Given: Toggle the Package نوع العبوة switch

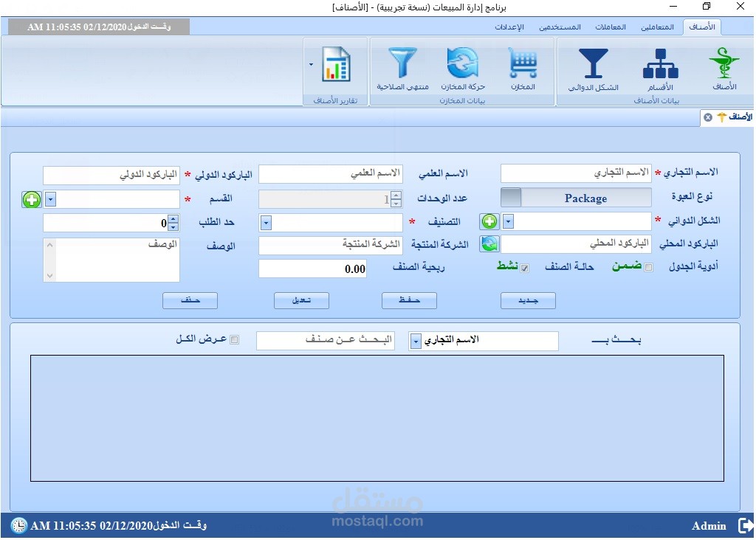Looking at the screenshot, I should (x=509, y=197).
